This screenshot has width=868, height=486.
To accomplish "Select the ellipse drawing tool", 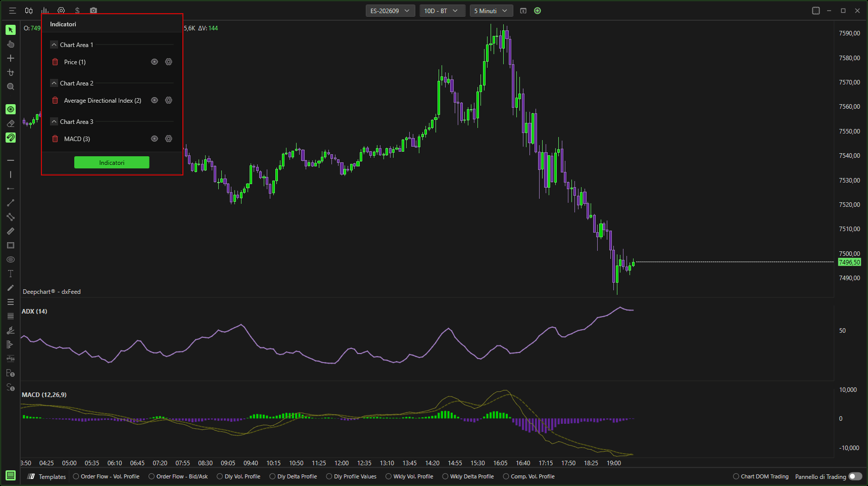I will [11, 259].
